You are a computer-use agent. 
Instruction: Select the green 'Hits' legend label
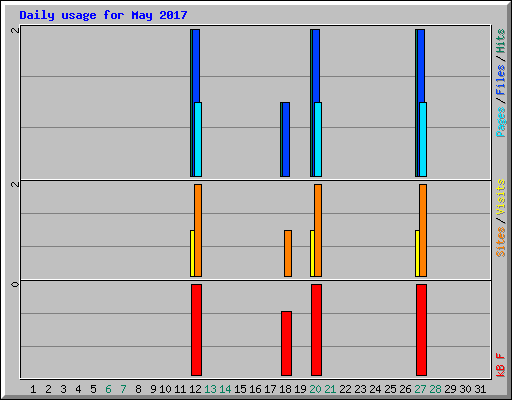point(501,41)
